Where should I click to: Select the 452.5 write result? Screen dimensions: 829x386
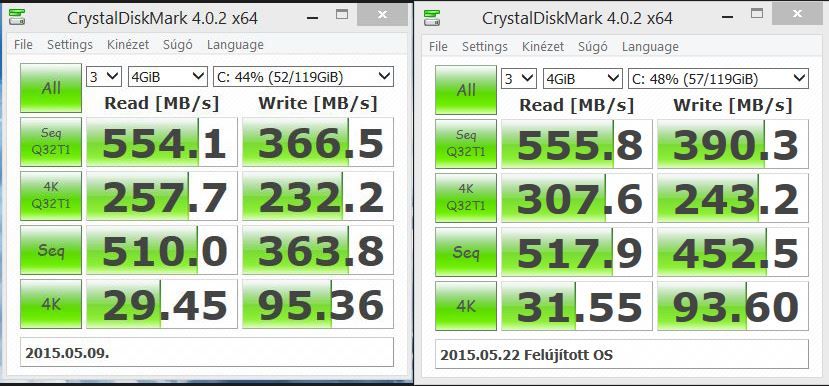click(733, 252)
